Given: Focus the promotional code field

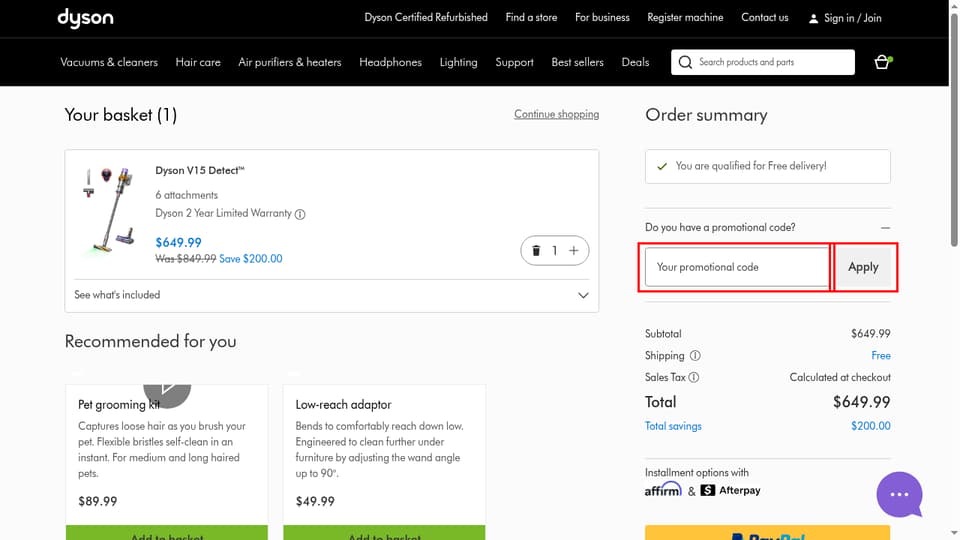Looking at the screenshot, I should click(x=737, y=267).
